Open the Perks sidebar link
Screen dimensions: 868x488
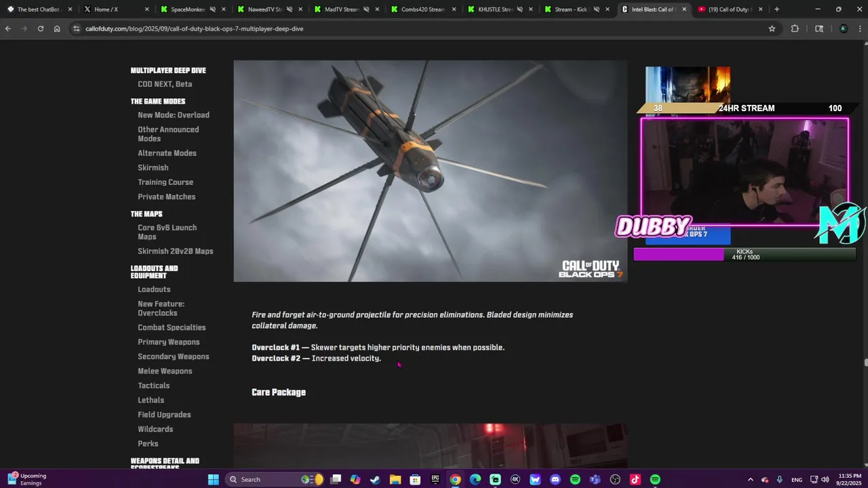tap(148, 444)
